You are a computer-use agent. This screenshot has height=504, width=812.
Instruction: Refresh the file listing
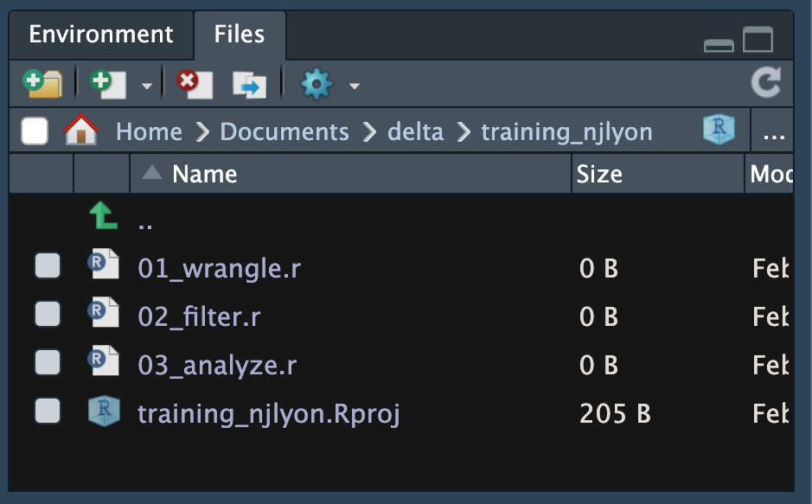(x=765, y=84)
